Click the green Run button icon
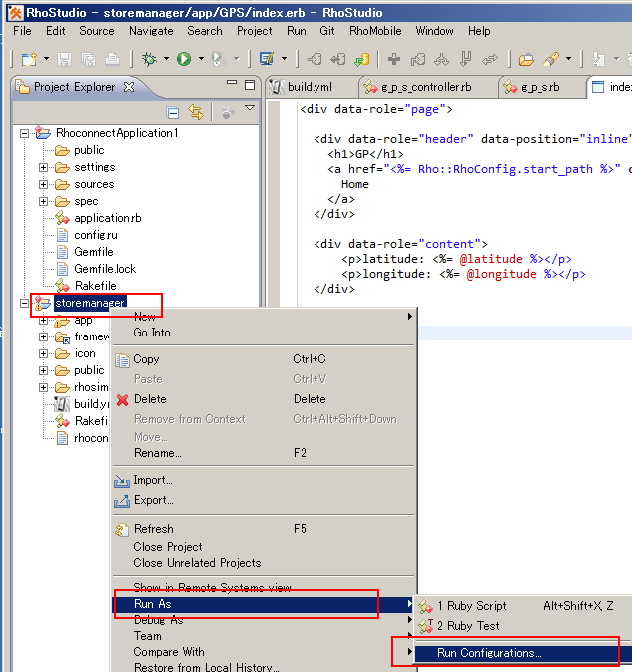The image size is (632, 672). (184, 59)
